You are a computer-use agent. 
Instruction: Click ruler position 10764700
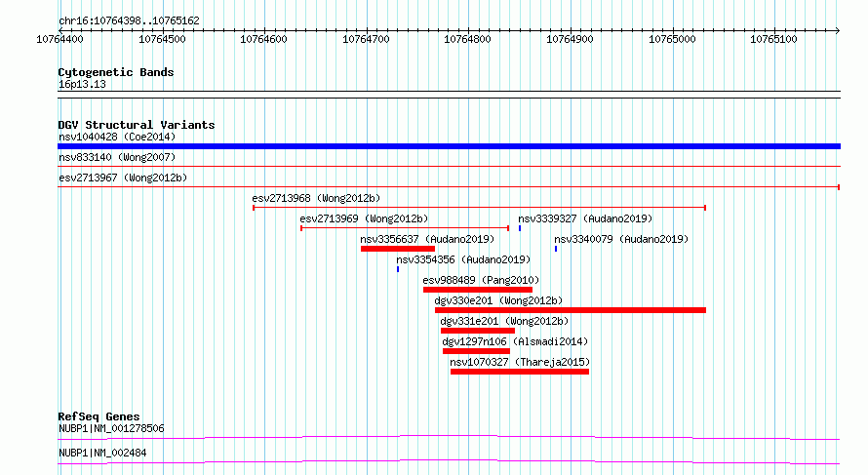tap(366, 39)
